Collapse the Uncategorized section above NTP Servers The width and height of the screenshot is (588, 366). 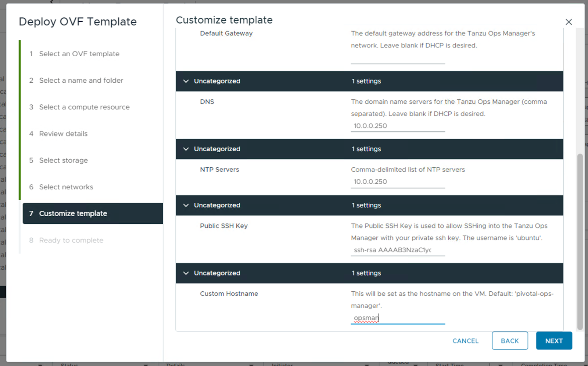[x=186, y=149]
